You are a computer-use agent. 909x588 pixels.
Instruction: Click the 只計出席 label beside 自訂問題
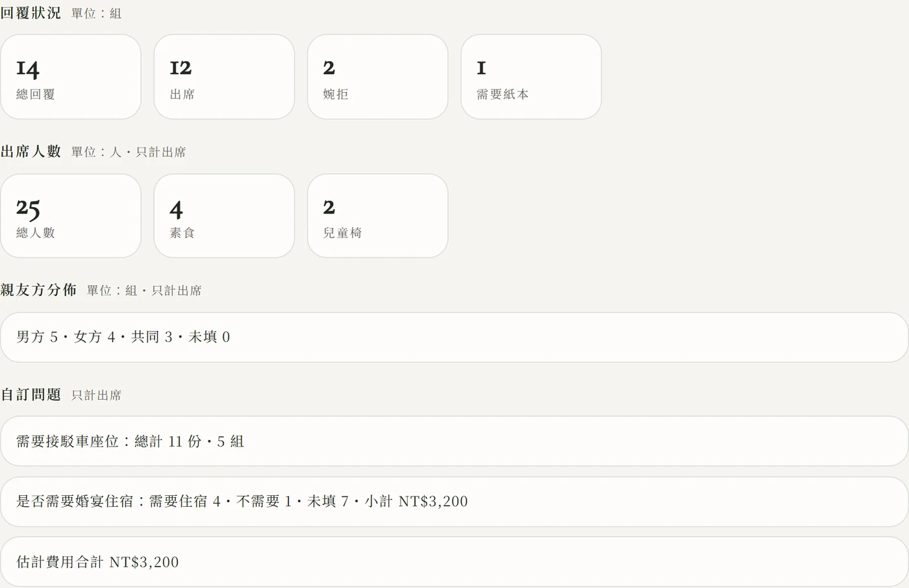coord(96,395)
